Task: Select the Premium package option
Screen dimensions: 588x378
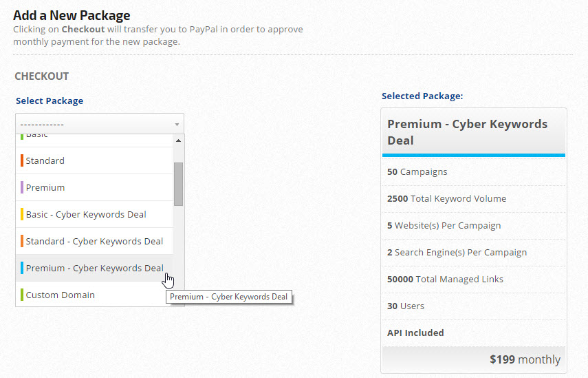Action: click(45, 187)
